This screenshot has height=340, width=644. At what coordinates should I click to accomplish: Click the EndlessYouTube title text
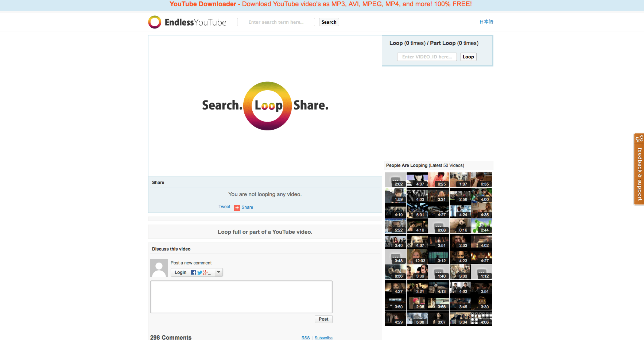(195, 22)
